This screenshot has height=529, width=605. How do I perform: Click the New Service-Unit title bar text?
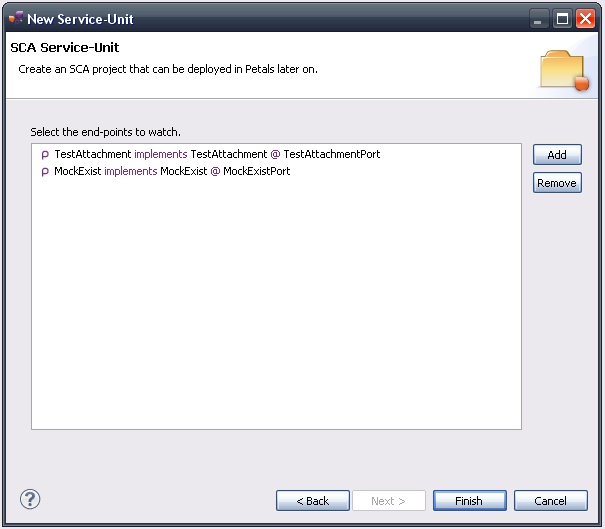80,19
